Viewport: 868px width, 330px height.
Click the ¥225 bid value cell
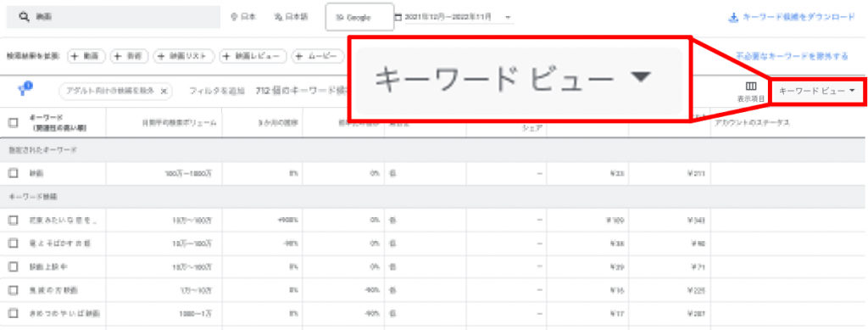coord(697,289)
